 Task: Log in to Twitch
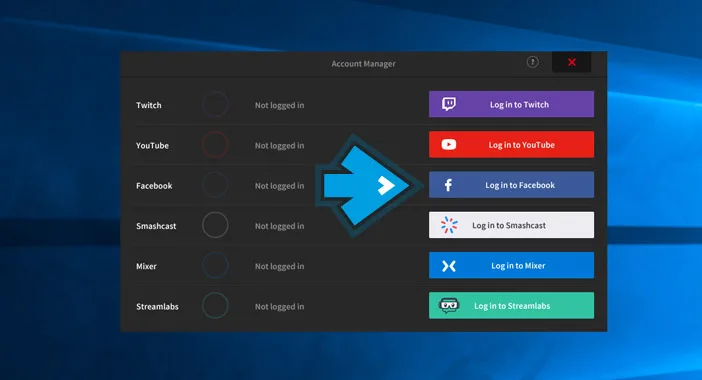511,104
